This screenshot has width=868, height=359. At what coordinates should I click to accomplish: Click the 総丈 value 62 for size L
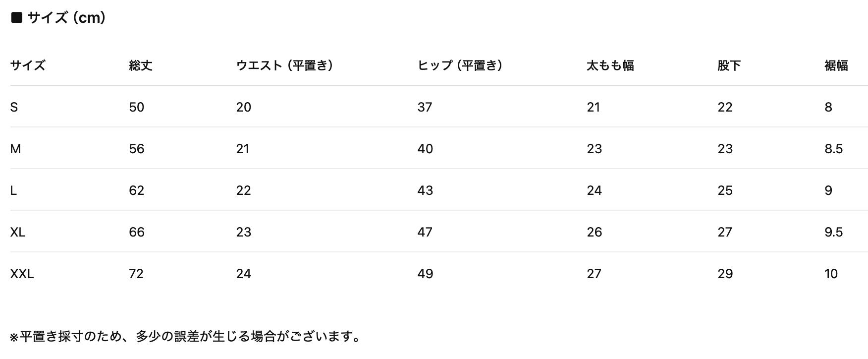136,190
